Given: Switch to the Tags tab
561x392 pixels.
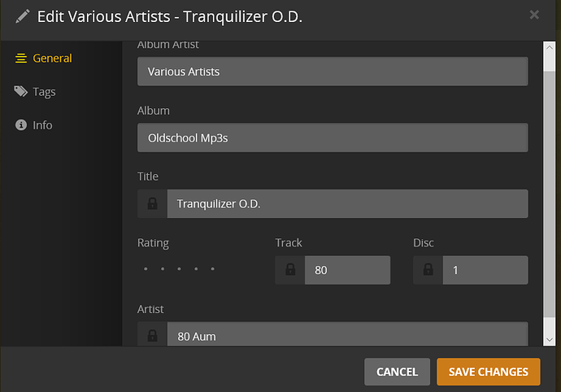Looking at the screenshot, I should click(x=44, y=92).
